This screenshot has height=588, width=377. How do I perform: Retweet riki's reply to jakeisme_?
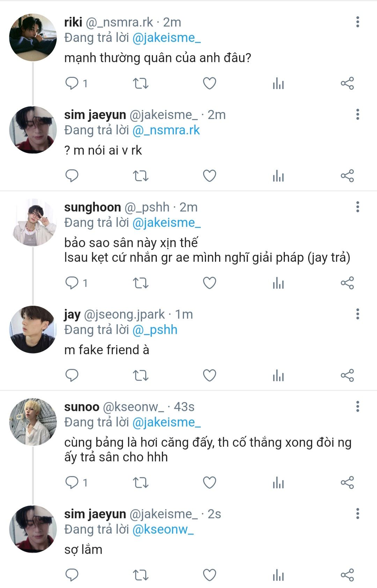pos(141,83)
